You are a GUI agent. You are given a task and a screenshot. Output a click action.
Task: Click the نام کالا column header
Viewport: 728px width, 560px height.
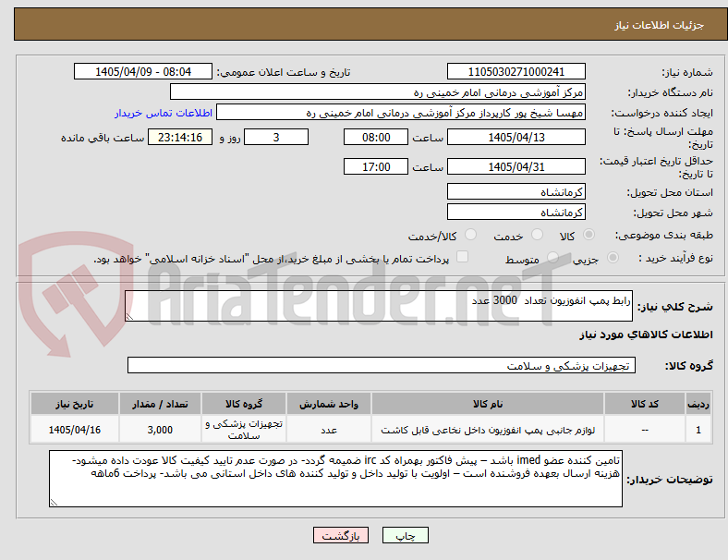[488, 404]
